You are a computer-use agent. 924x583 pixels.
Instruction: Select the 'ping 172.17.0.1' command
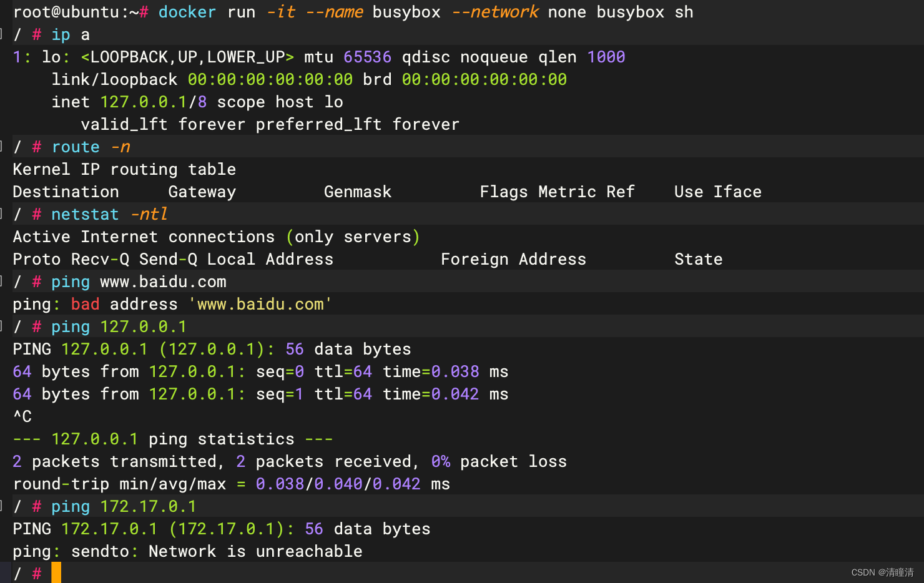pyautogui.click(x=124, y=506)
